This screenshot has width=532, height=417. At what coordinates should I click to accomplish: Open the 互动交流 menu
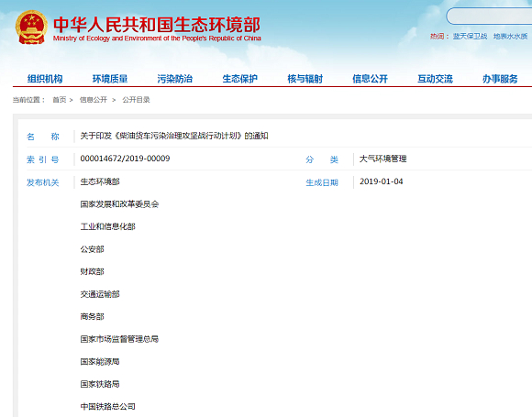435,79
